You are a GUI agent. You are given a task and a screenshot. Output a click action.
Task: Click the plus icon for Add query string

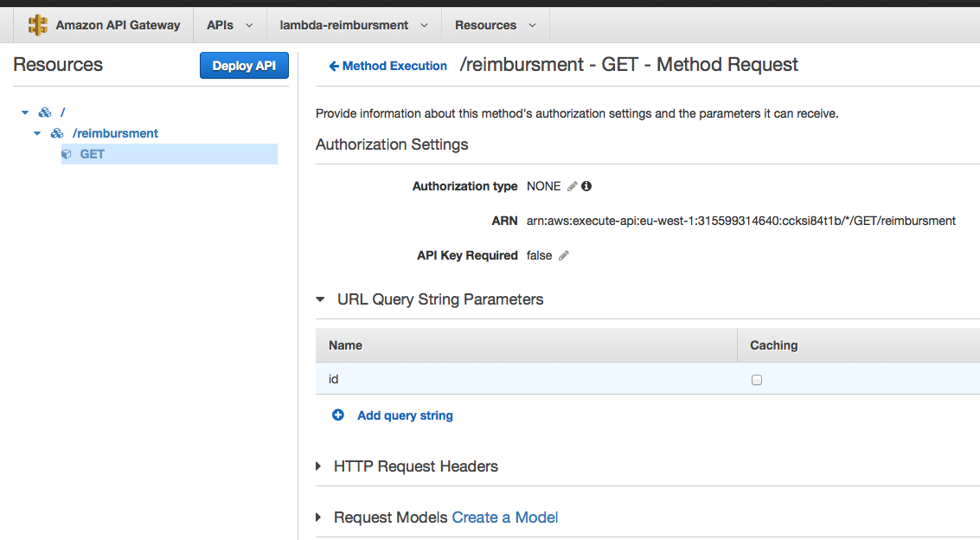(338, 415)
